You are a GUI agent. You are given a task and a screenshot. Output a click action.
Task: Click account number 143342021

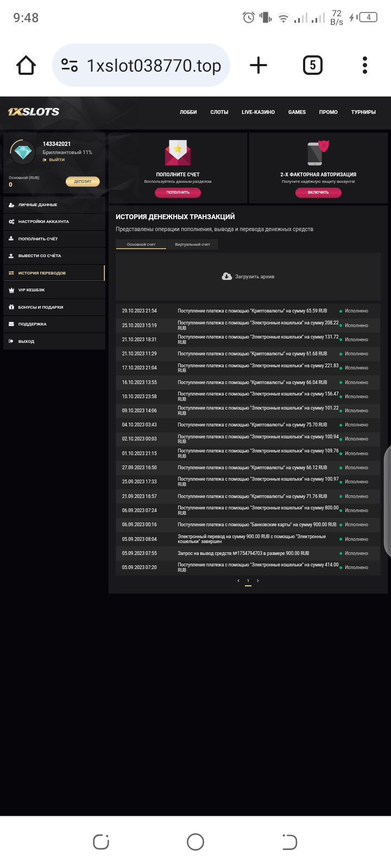[57, 144]
